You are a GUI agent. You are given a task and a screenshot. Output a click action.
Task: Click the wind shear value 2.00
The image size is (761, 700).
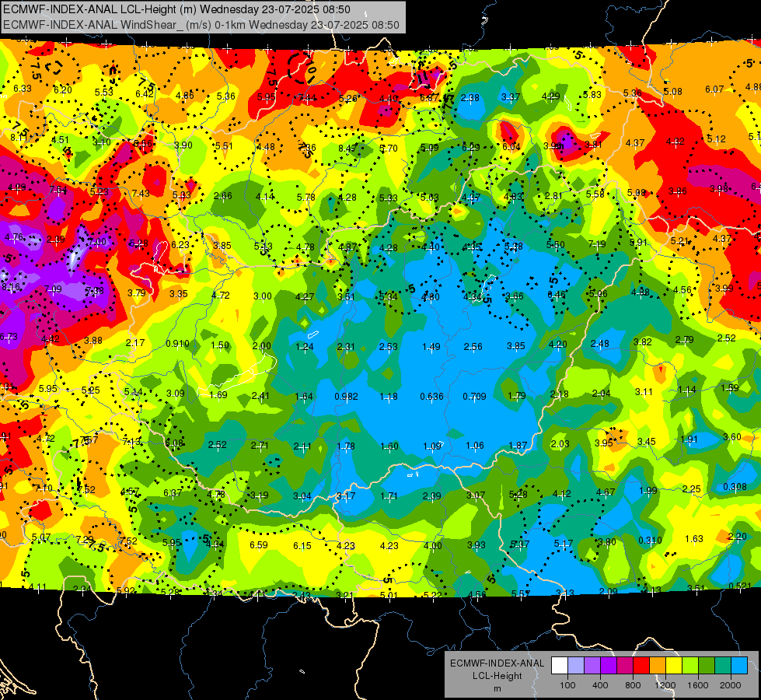tap(262, 346)
